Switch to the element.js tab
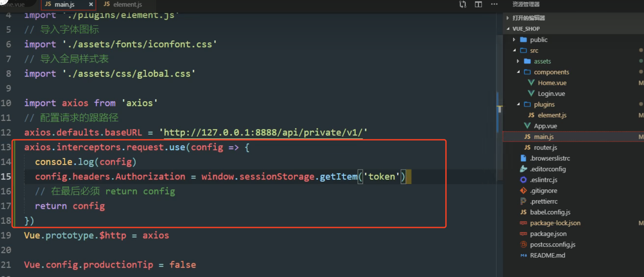The height and width of the screenshot is (277, 644). click(123, 4)
